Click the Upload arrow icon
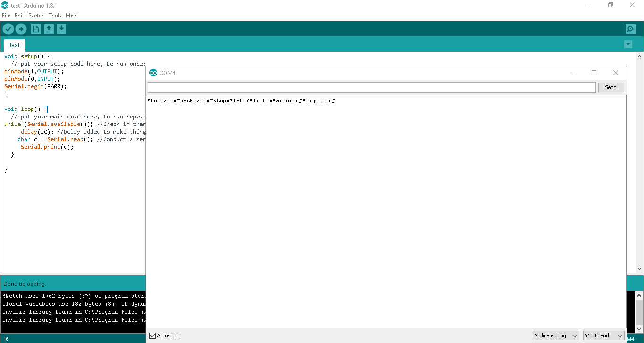Image resolution: width=644 pixels, height=343 pixels. click(x=21, y=29)
